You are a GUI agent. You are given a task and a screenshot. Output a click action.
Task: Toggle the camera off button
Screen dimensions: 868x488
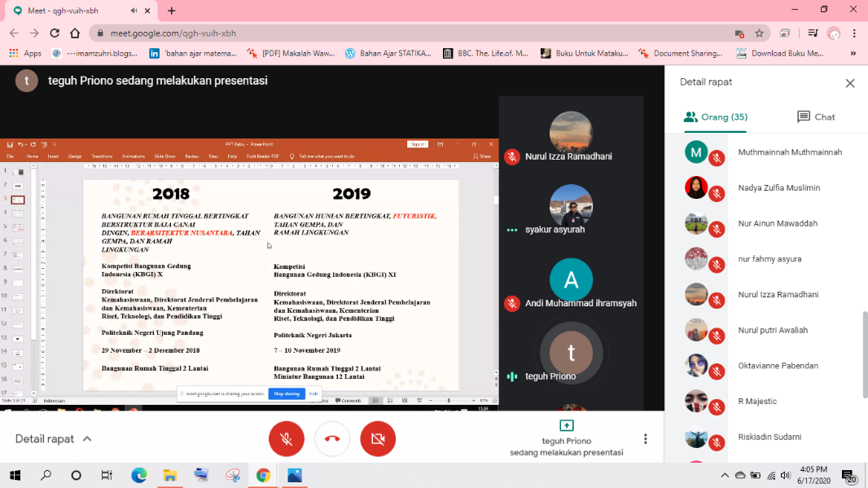378,438
